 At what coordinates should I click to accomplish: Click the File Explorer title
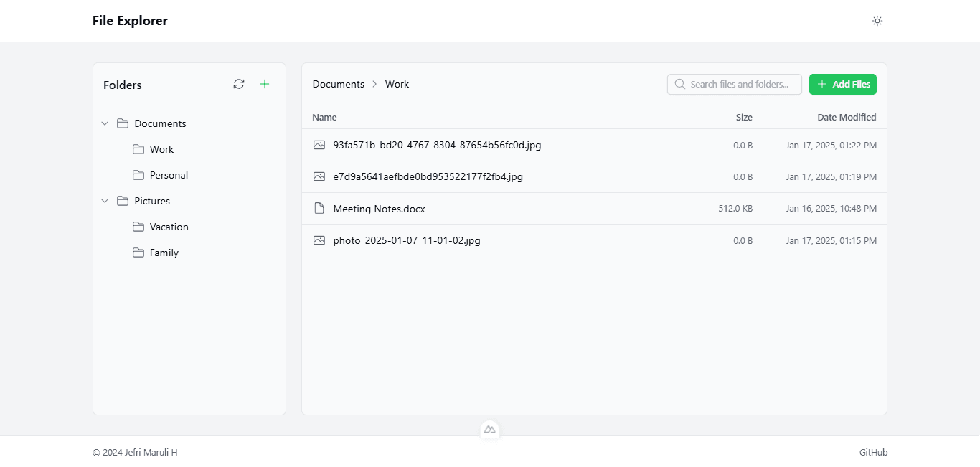pyautogui.click(x=130, y=21)
